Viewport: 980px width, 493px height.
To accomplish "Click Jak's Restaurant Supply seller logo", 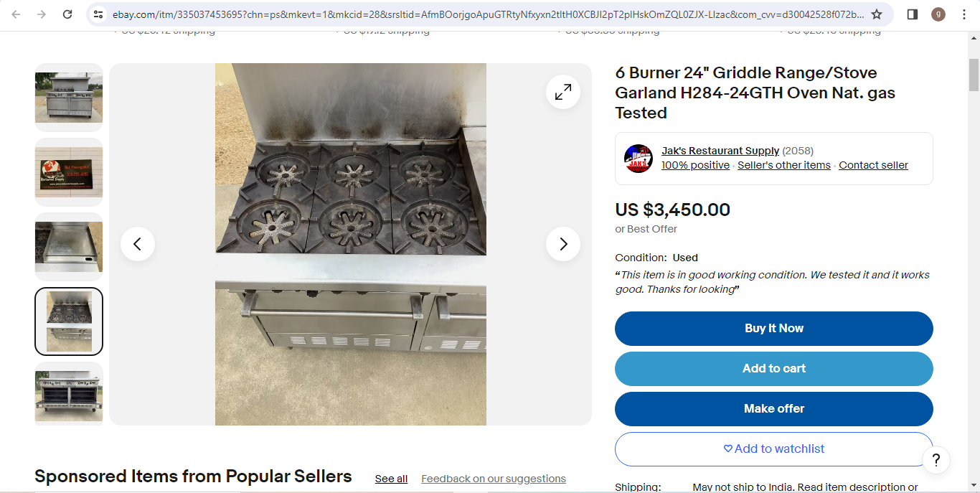I will (639, 159).
